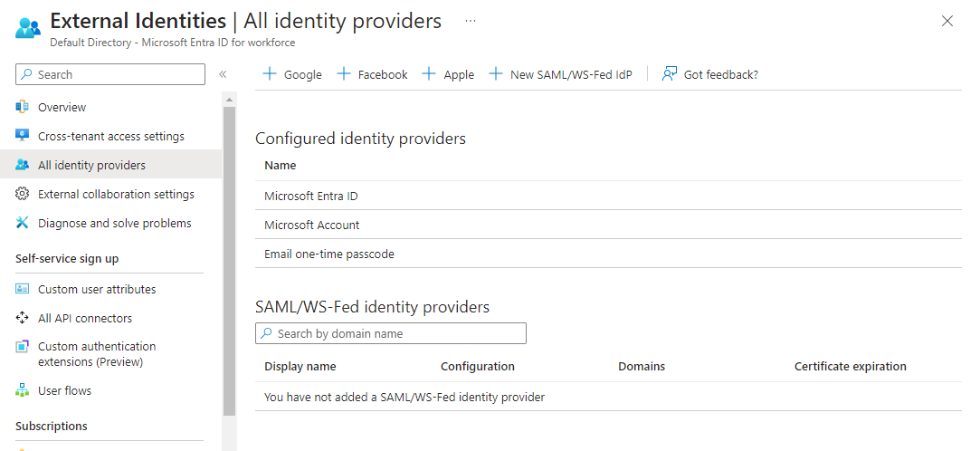Select All identity providers menu item

pyautogui.click(x=110, y=165)
